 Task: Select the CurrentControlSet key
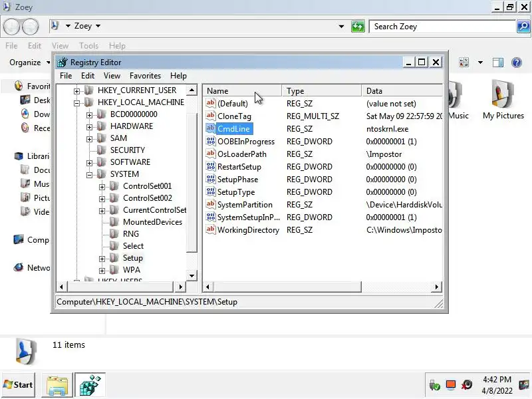(154, 210)
